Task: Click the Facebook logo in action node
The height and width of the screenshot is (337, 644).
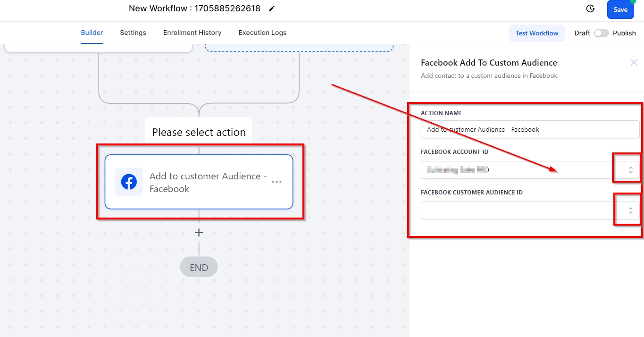Action: click(129, 182)
